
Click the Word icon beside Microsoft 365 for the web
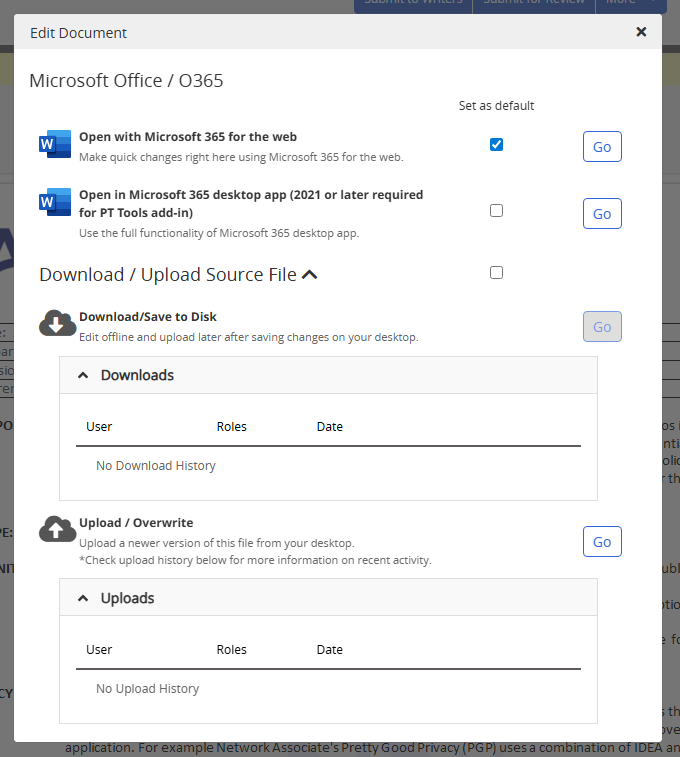coord(55,144)
